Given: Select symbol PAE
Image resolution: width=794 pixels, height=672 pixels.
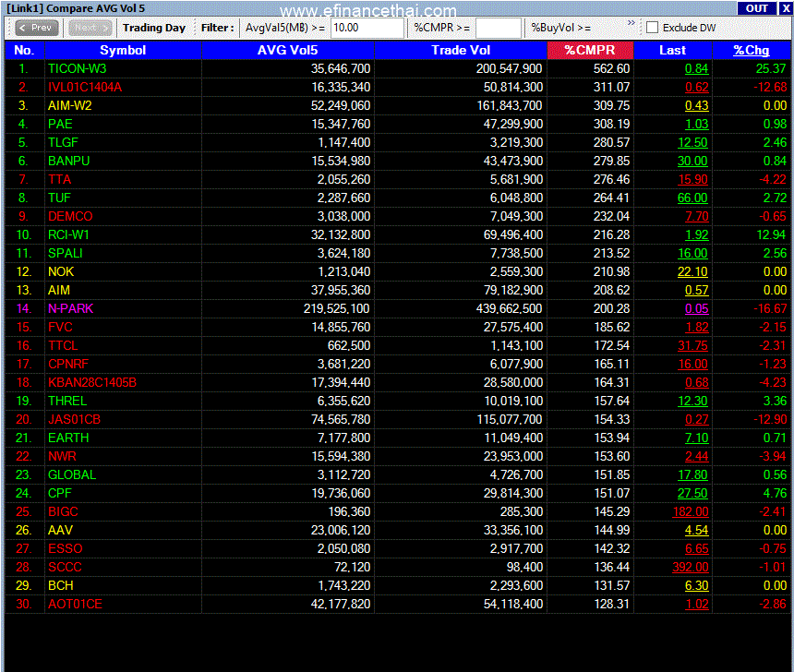Looking at the screenshot, I should (x=60, y=124).
